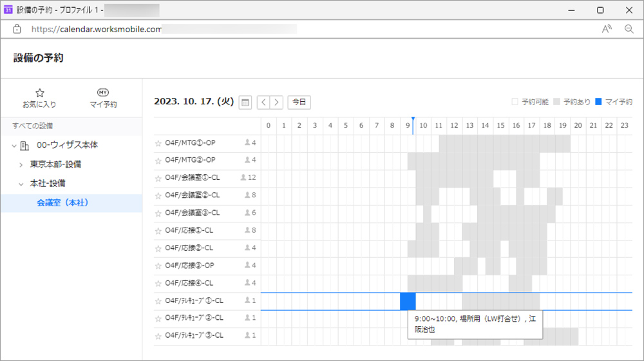Select すべての設備 heading in sidebar

33,126
